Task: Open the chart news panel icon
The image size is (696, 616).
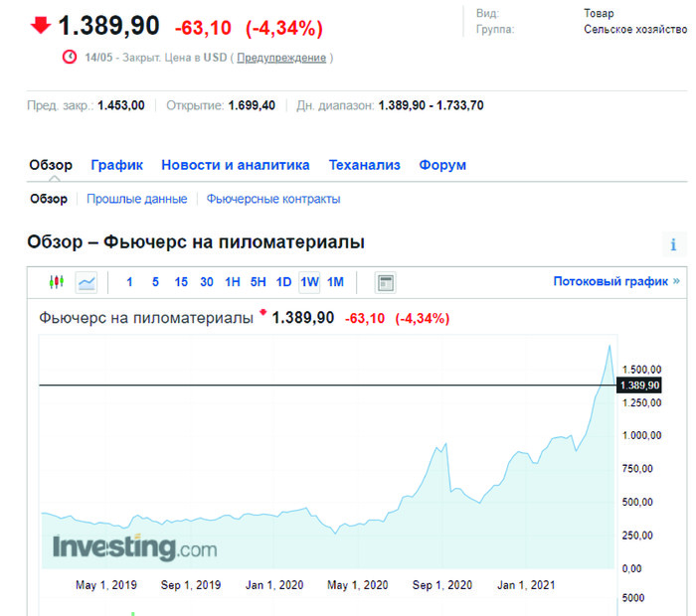Action: coord(385,282)
